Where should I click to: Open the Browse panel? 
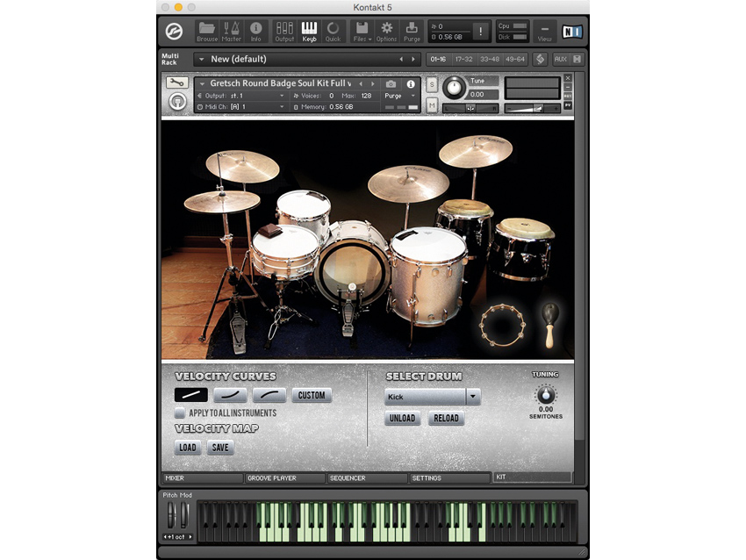click(207, 32)
